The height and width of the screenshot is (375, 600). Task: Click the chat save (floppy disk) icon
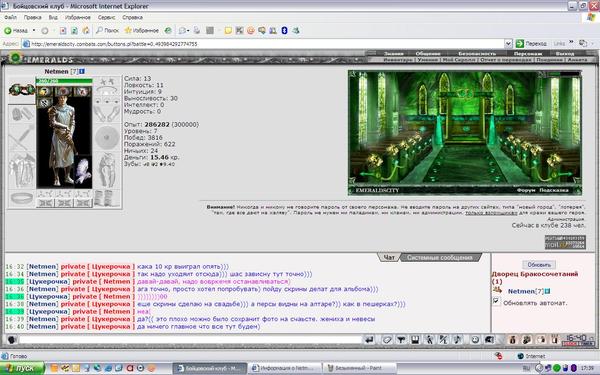[415, 339]
